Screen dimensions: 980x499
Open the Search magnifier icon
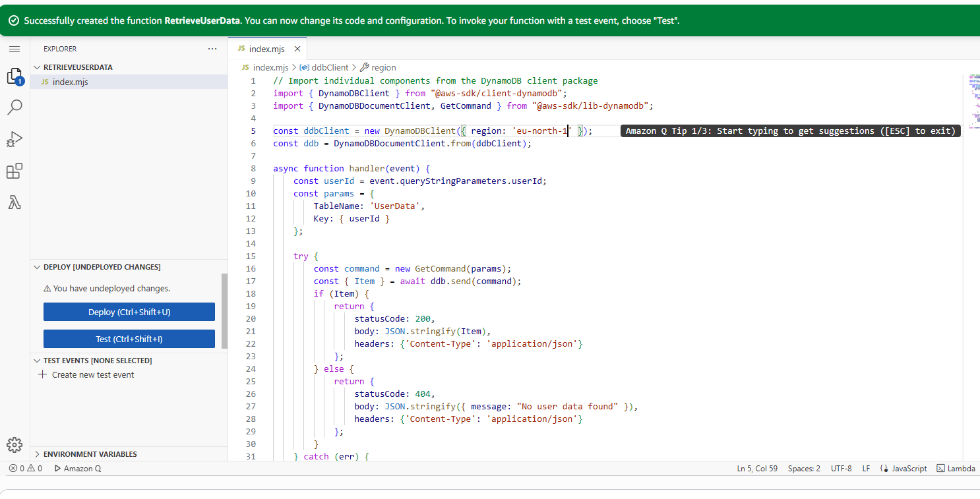tap(15, 107)
